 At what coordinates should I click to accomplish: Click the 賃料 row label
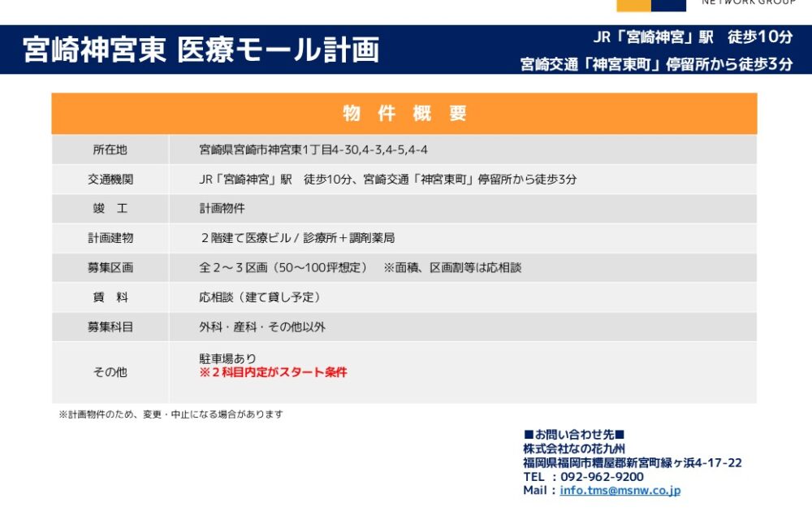(110, 297)
